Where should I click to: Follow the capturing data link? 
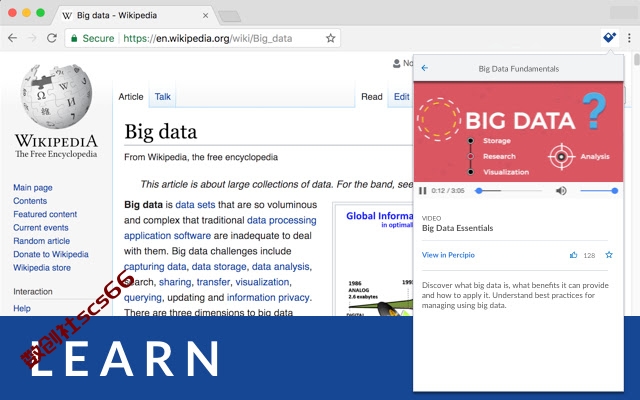click(155, 267)
